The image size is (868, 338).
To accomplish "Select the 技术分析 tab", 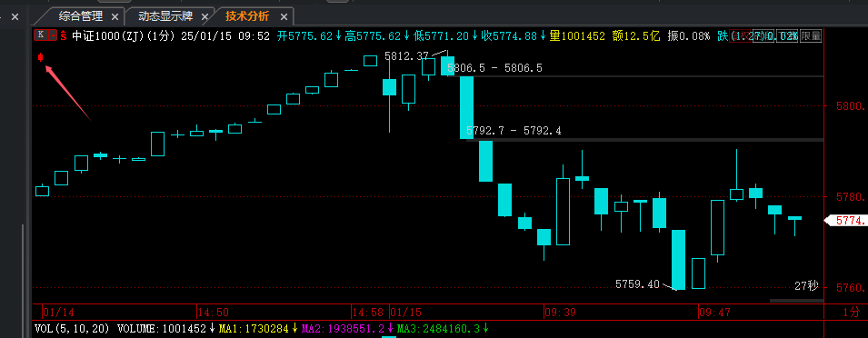I will click(247, 16).
